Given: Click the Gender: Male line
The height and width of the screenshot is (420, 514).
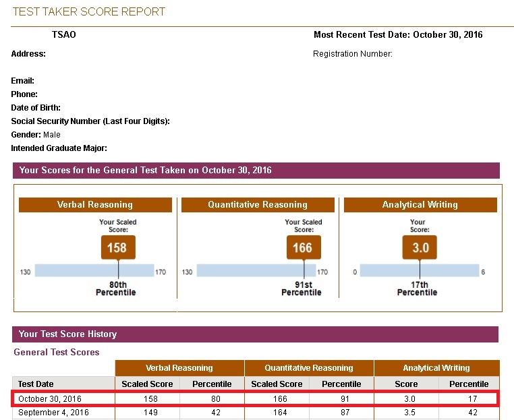Looking at the screenshot, I should pyautogui.click(x=36, y=135).
